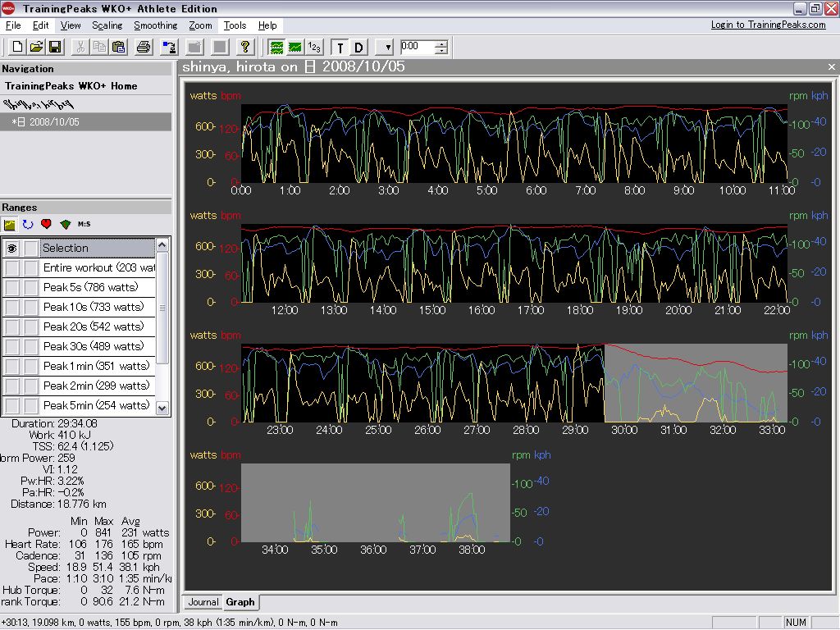Select Peak 5s (786 watts) range
840x630 pixels.
[x=98, y=288]
